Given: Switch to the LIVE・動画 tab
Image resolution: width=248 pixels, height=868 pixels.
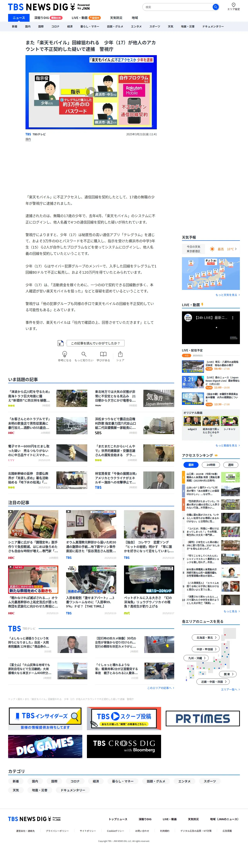Looking at the screenshot, I should pos(86,18).
